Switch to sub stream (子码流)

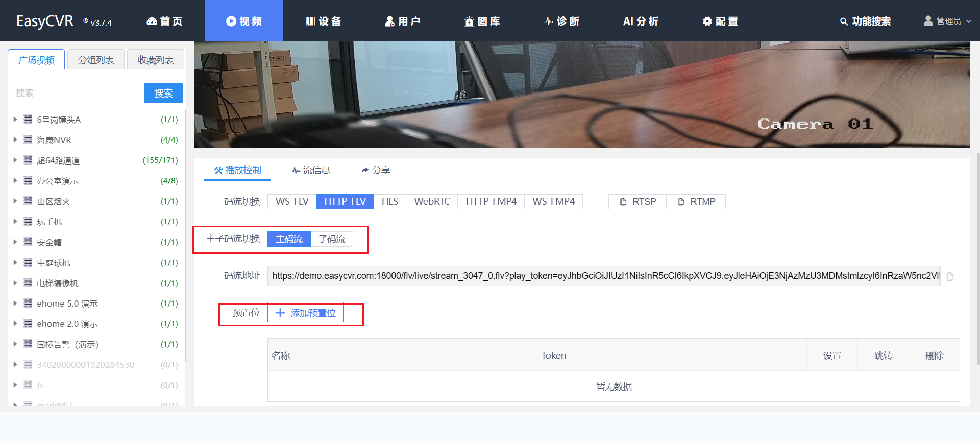point(332,239)
